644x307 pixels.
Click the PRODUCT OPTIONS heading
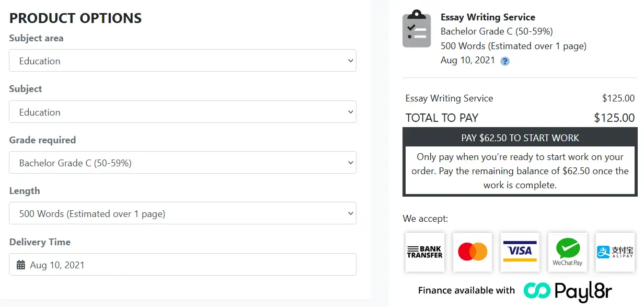tap(75, 18)
